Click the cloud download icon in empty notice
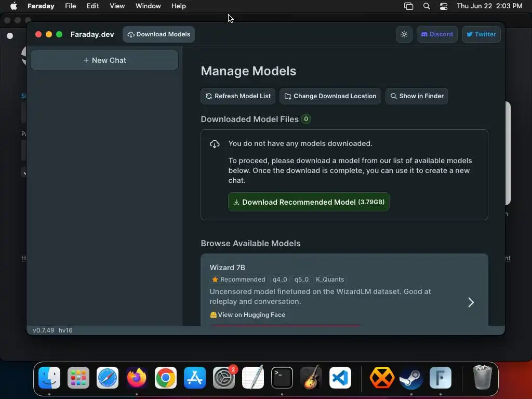This screenshot has height=399, width=532. [x=215, y=144]
